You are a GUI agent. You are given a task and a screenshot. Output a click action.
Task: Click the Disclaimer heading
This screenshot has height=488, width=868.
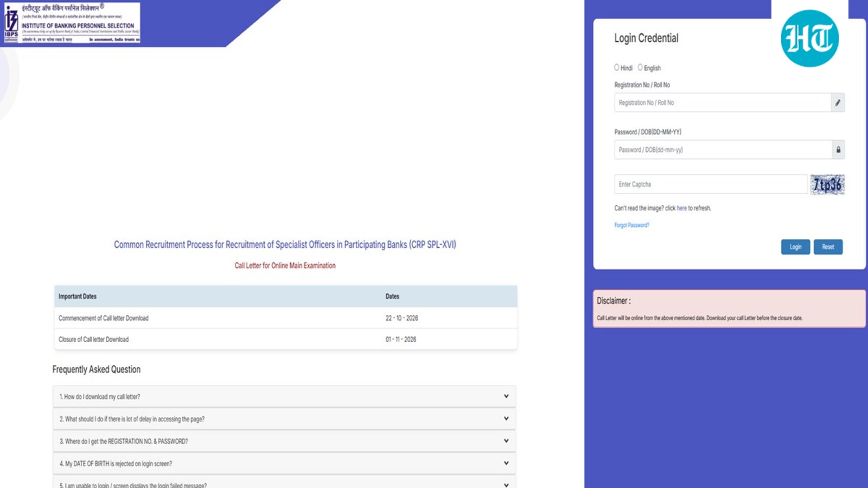click(x=614, y=301)
